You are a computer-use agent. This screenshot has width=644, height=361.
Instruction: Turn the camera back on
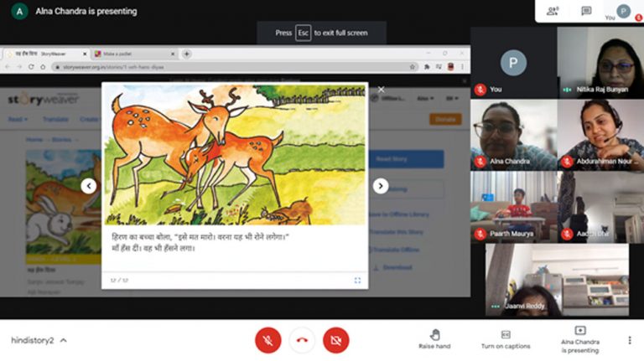(x=336, y=340)
